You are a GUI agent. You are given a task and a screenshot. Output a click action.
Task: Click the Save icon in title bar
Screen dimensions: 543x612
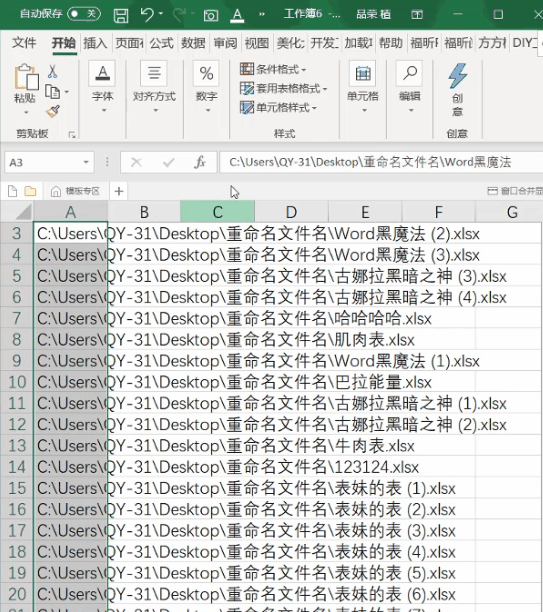click(121, 15)
